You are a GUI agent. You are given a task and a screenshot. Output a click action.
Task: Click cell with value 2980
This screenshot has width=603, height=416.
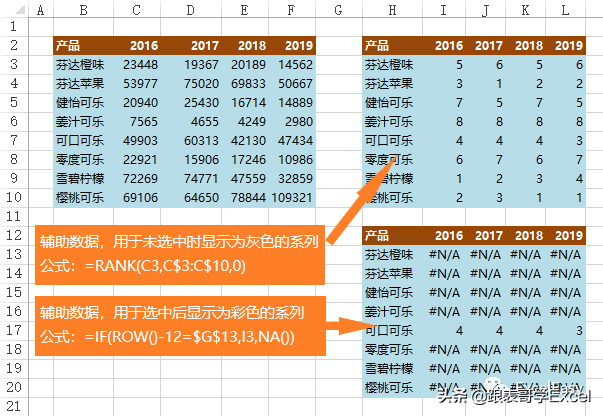(292, 121)
